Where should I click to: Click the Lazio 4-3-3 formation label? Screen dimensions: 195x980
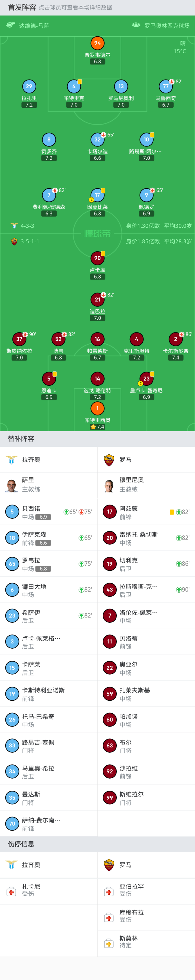pos(27,226)
